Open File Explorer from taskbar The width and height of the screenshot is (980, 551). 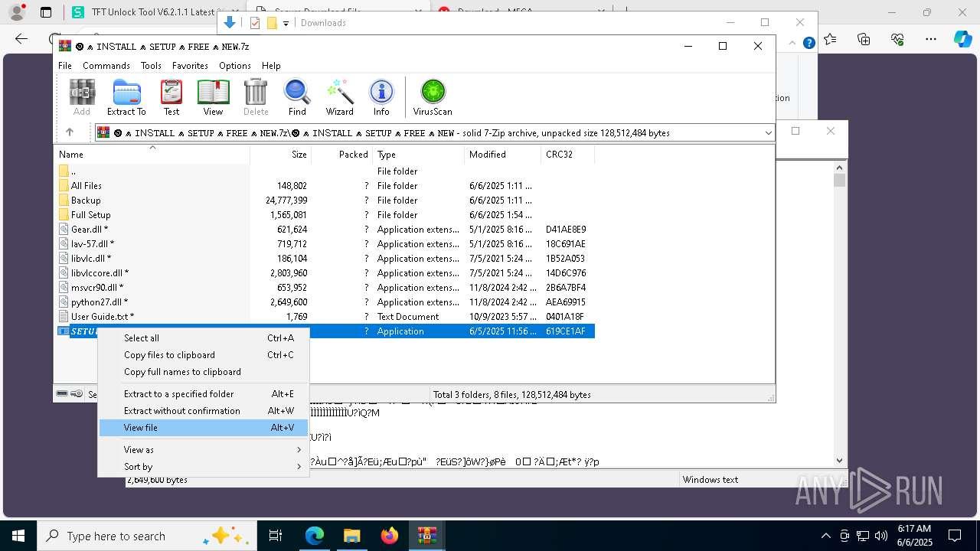pyautogui.click(x=352, y=536)
